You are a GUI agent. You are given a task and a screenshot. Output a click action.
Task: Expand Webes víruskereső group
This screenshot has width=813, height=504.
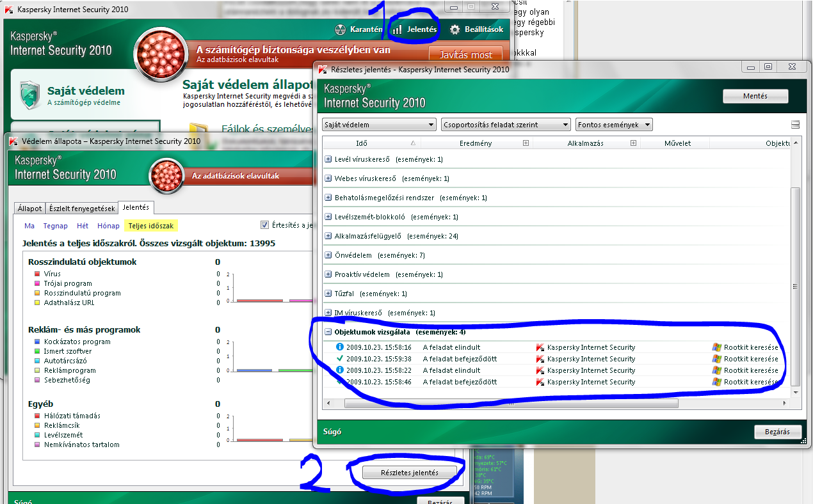click(x=328, y=178)
